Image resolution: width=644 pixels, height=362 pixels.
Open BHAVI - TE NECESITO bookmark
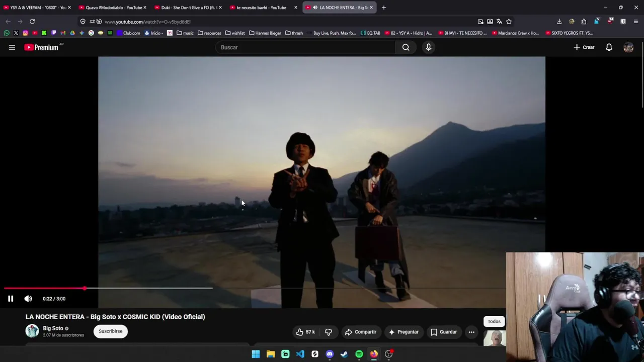point(463,33)
